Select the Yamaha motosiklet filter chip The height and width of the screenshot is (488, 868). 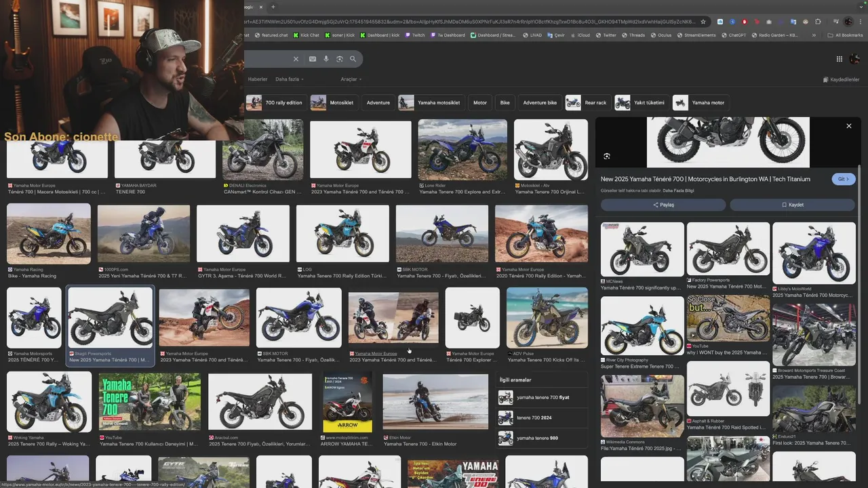431,102
